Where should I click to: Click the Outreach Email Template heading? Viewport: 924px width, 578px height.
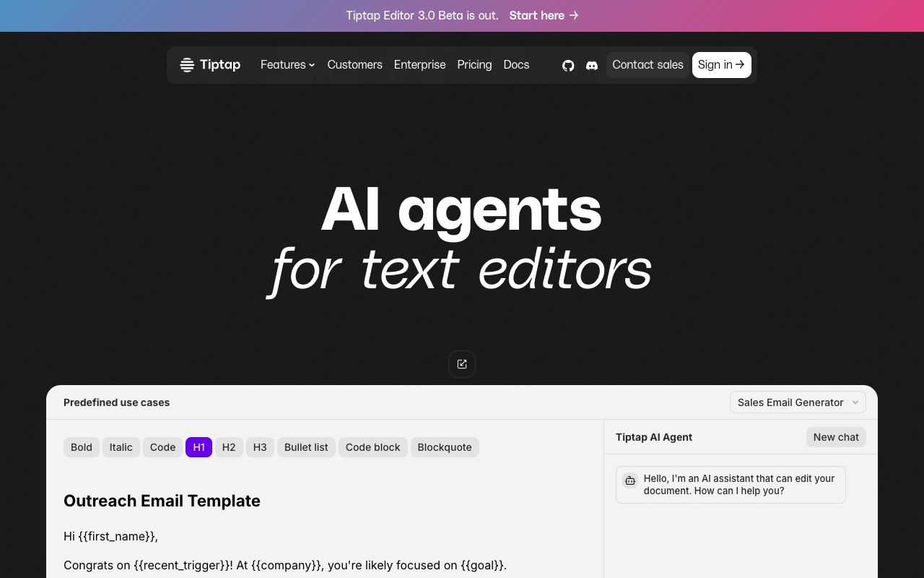[162, 501]
